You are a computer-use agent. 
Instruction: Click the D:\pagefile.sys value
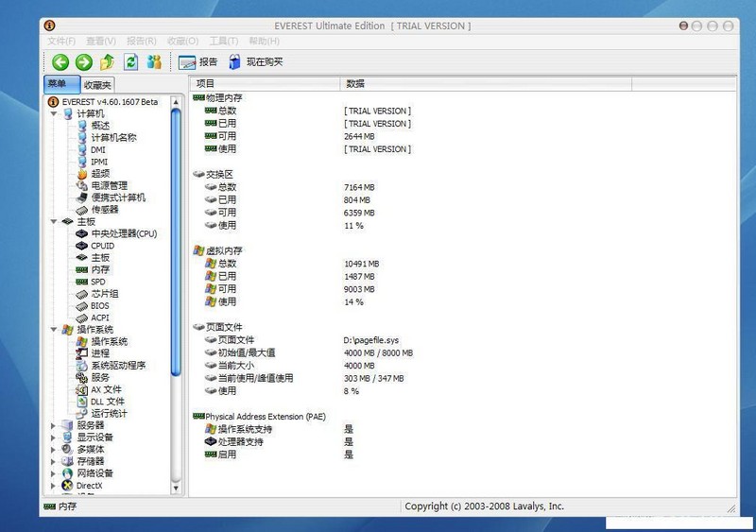pos(371,340)
